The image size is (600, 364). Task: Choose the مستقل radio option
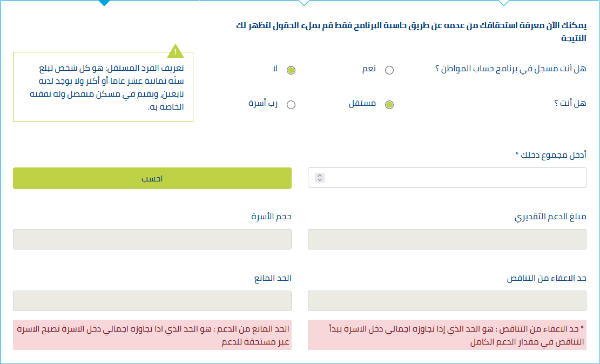coord(389,105)
